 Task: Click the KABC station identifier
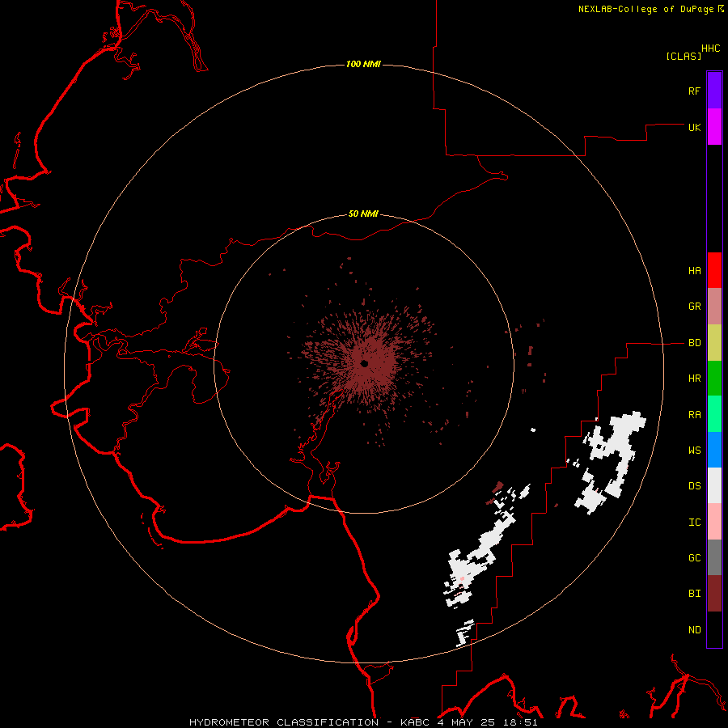pyautogui.click(x=415, y=722)
